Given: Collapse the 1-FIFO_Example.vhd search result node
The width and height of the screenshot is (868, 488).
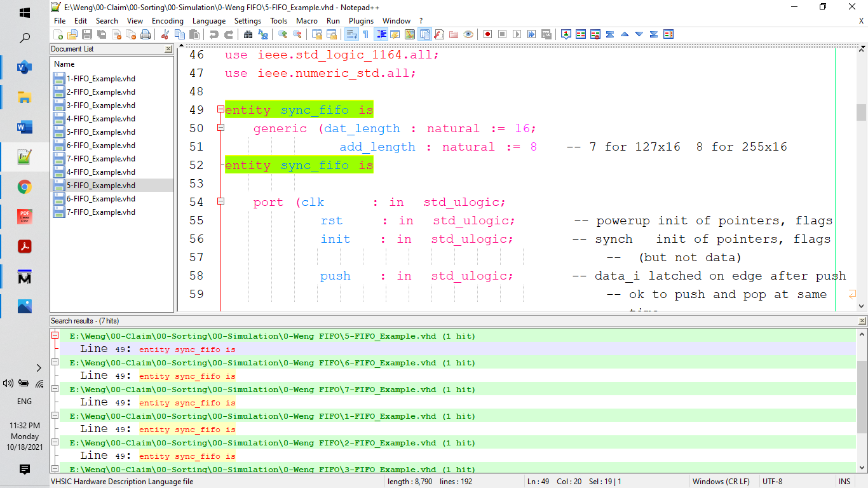Looking at the screenshot, I should pyautogui.click(x=55, y=416).
